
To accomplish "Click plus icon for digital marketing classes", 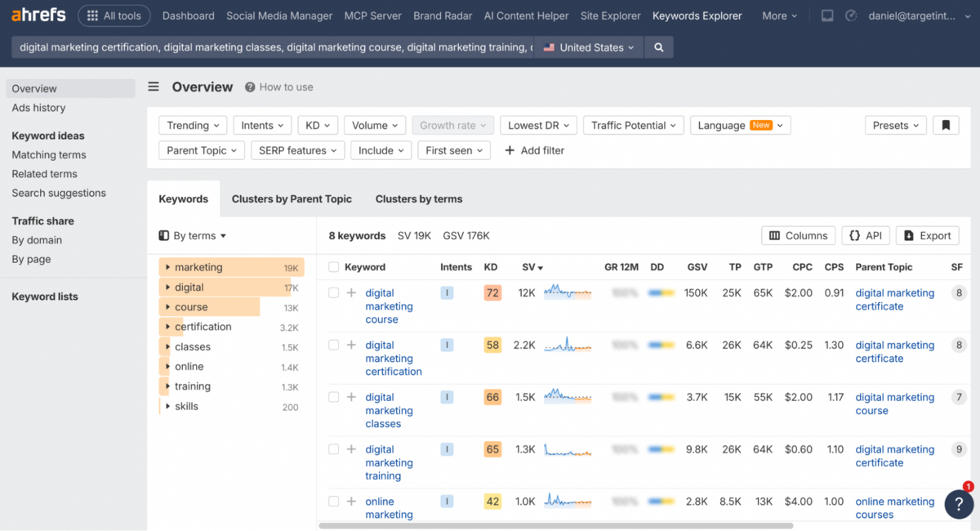I will (x=351, y=397).
